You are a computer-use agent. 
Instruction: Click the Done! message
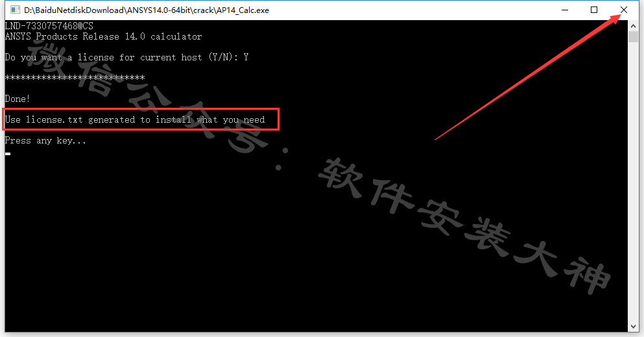point(18,99)
